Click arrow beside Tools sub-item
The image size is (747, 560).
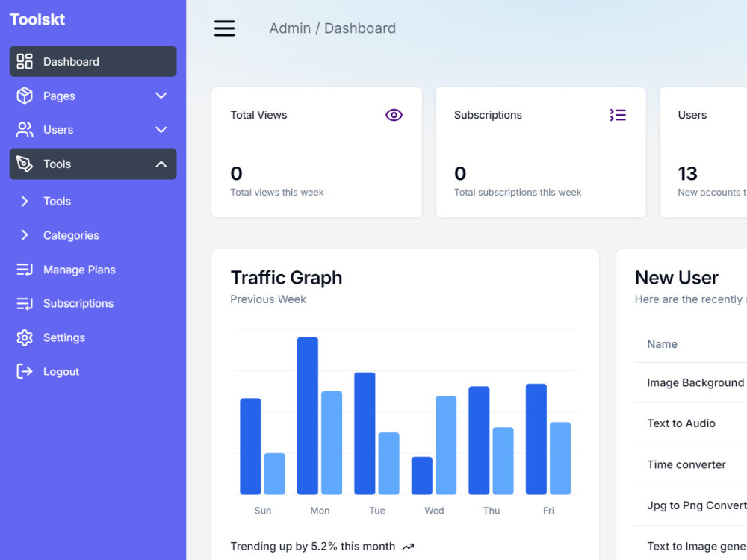coord(25,201)
